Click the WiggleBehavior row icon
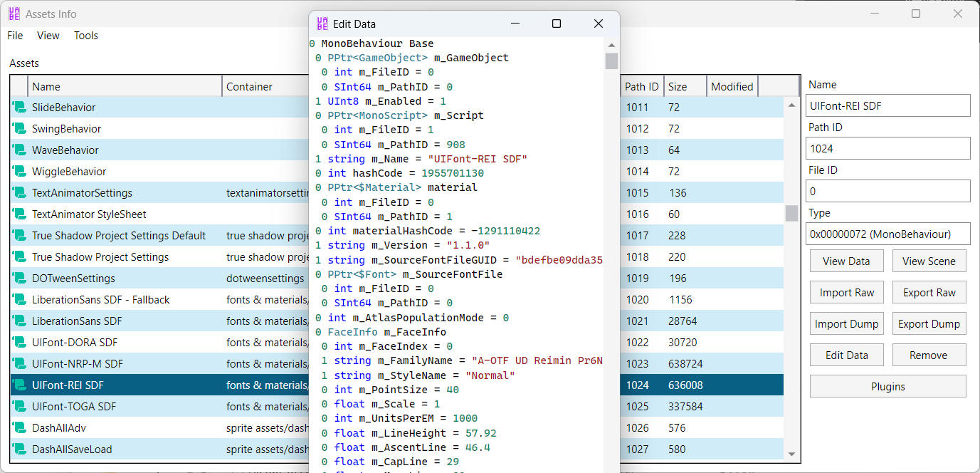The width and height of the screenshot is (980, 473). [19, 172]
